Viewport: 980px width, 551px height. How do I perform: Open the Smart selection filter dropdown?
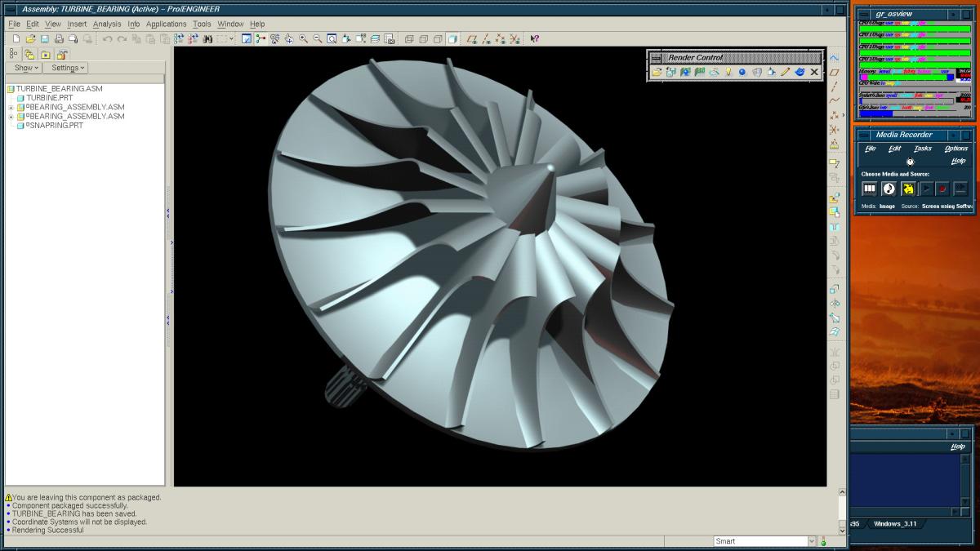811,541
